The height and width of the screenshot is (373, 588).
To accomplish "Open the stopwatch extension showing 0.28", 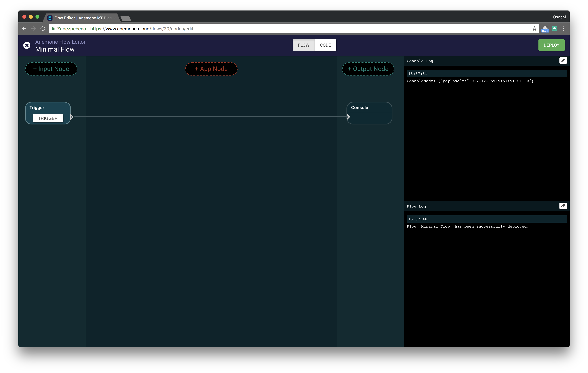I will [545, 29].
